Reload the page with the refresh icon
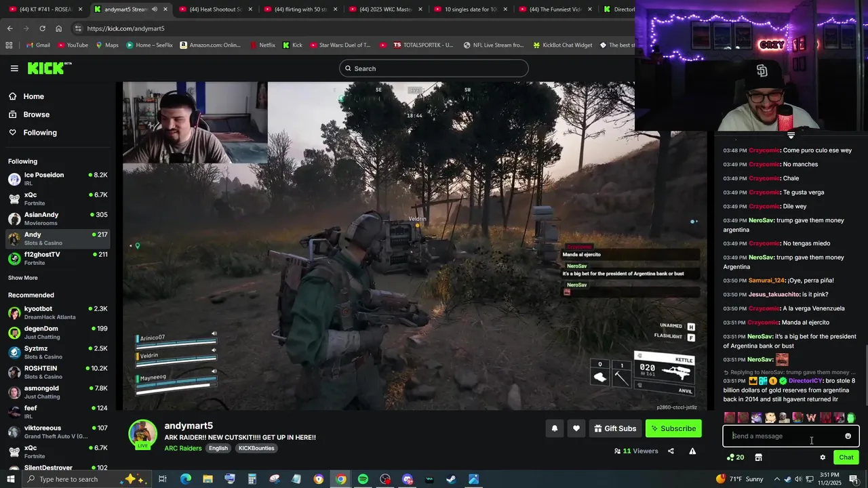The height and width of the screenshot is (488, 868). (42, 28)
